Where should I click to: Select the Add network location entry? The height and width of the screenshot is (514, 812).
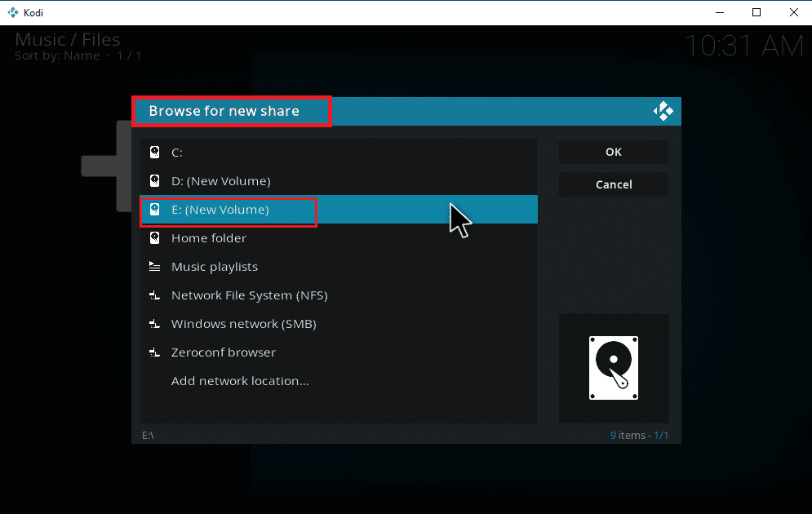(x=240, y=380)
